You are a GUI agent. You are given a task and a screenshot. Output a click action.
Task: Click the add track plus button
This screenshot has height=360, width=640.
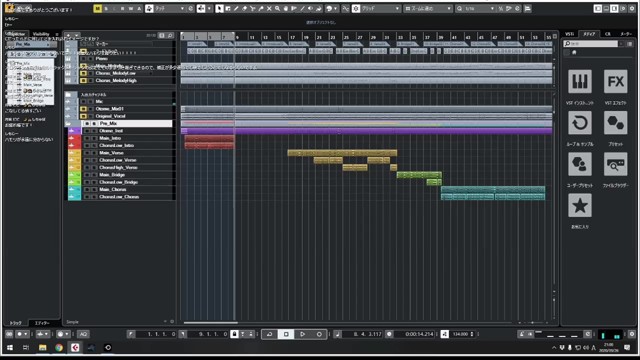[x=69, y=36]
